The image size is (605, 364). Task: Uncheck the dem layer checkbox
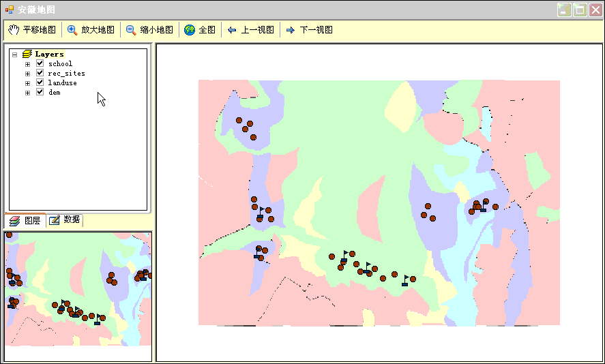40,92
